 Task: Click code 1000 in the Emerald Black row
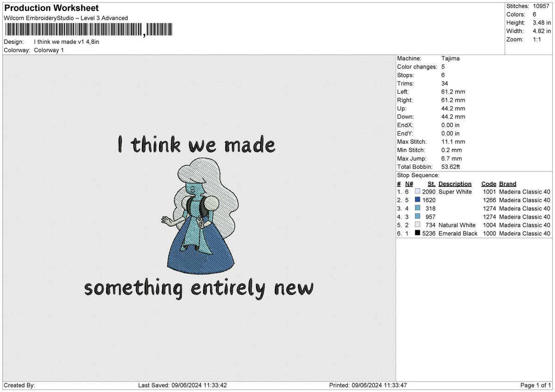coord(489,233)
